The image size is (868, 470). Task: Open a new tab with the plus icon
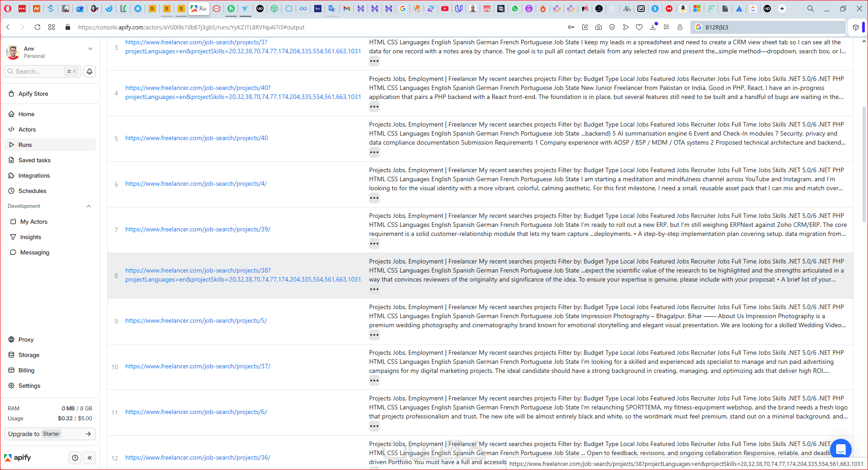point(782,9)
